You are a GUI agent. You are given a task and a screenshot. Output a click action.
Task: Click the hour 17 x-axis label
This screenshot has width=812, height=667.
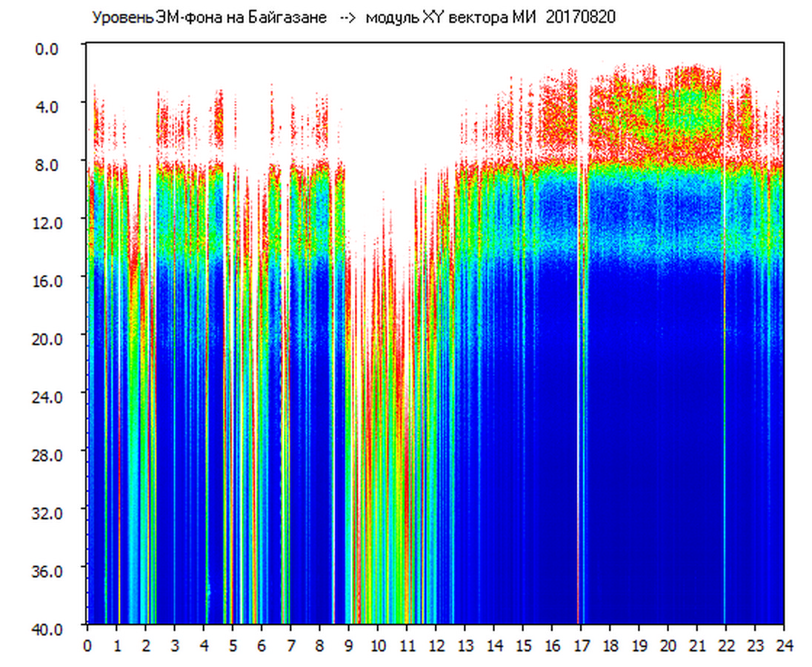tap(581, 645)
